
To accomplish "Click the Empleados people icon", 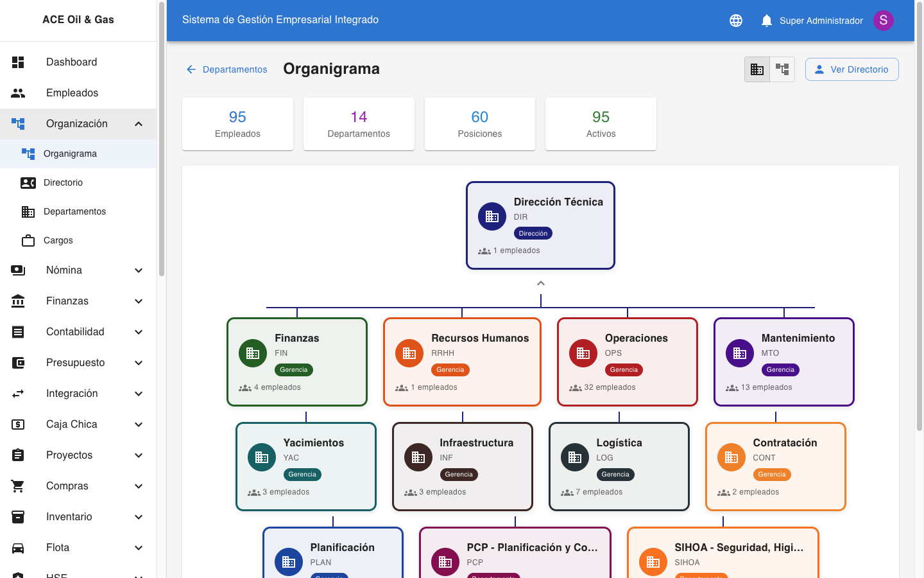I will click(x=18, y=92).
